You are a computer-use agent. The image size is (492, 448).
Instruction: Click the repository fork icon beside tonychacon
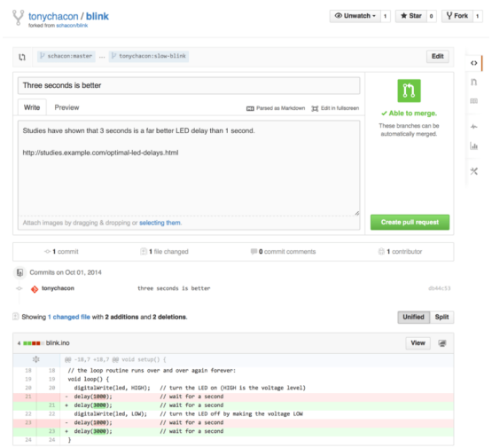[x=18, y=18]
